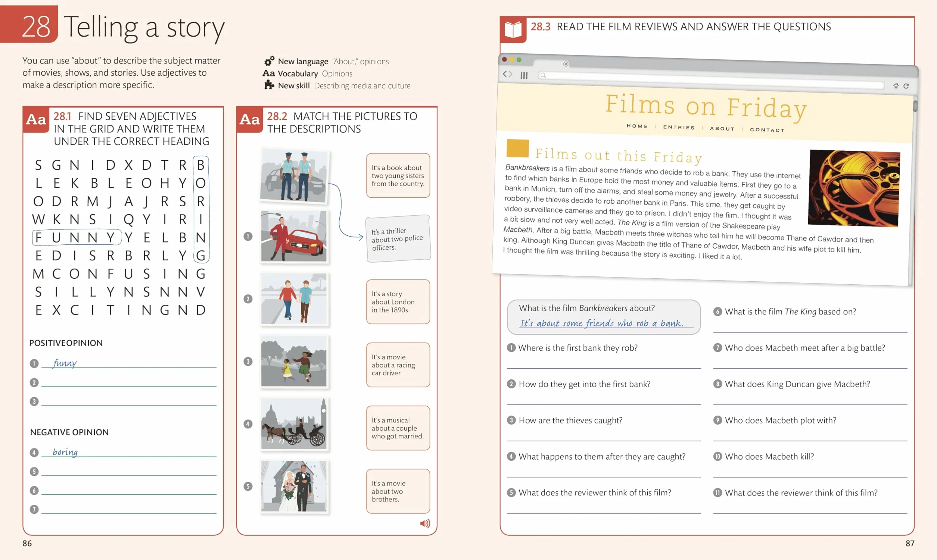Click page number 87

coord(910,543)
